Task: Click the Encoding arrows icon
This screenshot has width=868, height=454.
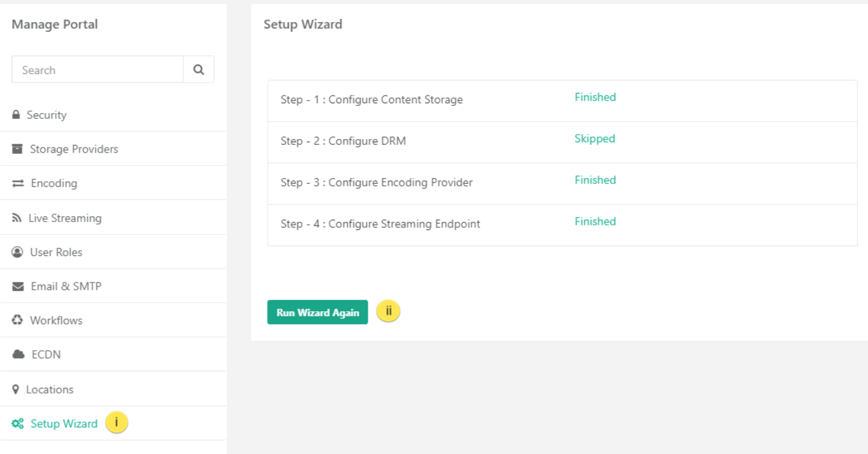Action: point(18,184)
